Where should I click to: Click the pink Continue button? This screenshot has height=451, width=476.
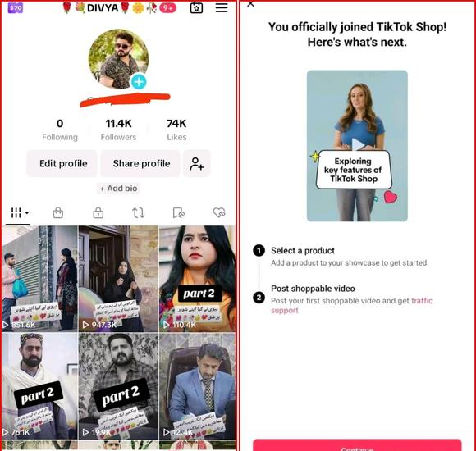click(357, 445)
